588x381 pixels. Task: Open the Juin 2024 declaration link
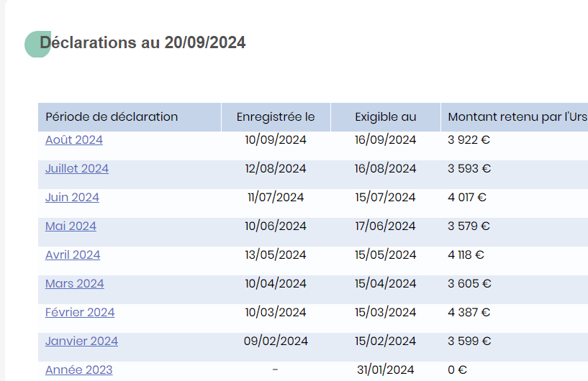pyautogui.click(x=72, y=198)
